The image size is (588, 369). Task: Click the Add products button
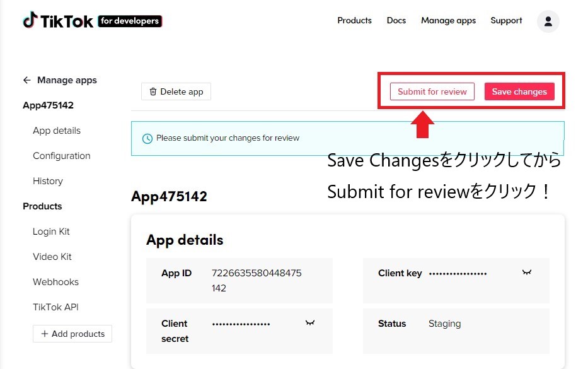tap(72, 334)
